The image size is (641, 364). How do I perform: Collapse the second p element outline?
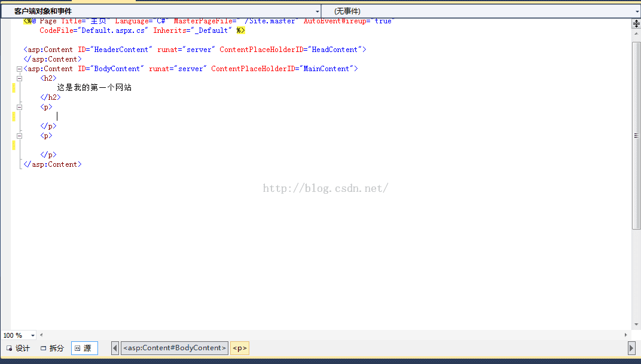coord(19,136)
